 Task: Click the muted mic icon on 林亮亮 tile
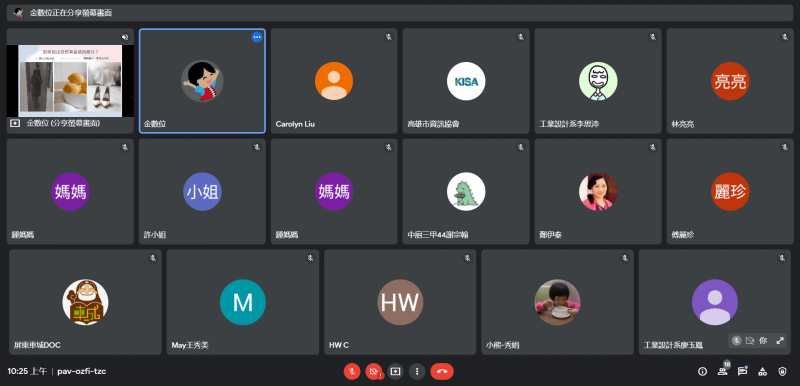785,37
